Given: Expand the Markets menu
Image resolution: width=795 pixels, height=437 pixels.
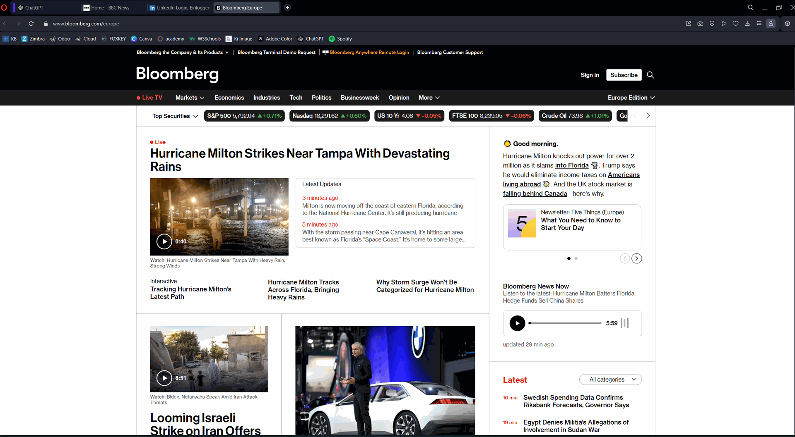Looking at the screenshot, I should pos(189,98).
